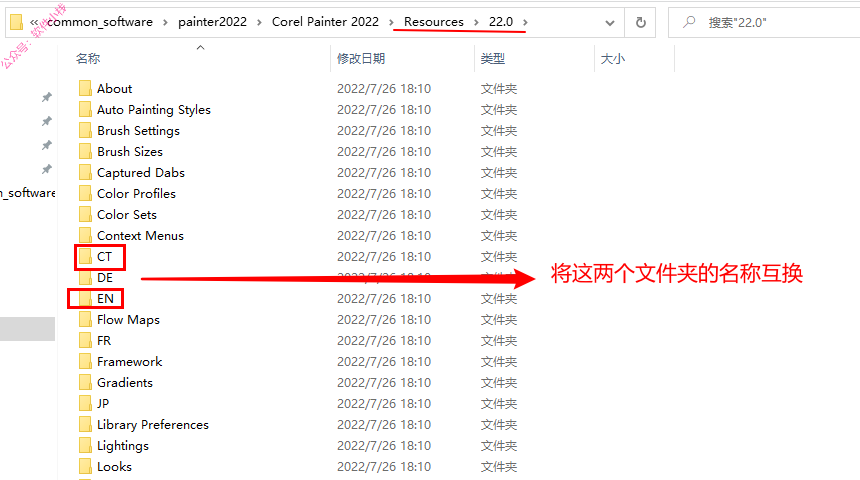Expand hidden breadcrumb path chevrons
860x480 pixels.
[x=34, y=22]
